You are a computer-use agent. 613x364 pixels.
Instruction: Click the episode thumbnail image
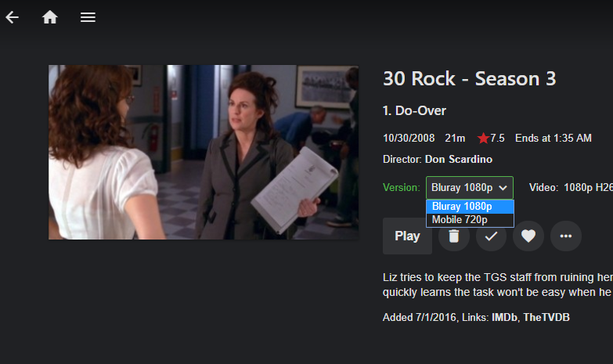click(x=204, y=152)
